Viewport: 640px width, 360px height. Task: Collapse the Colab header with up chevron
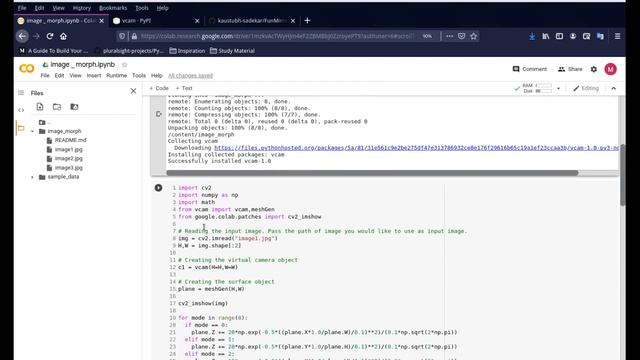tap(613, 88)
